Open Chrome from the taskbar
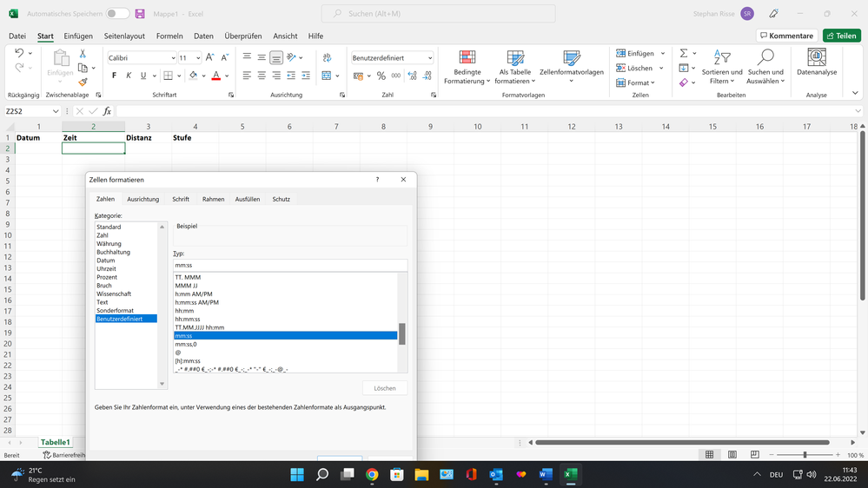This screenshot has width=868, height=488. (372, 474)
